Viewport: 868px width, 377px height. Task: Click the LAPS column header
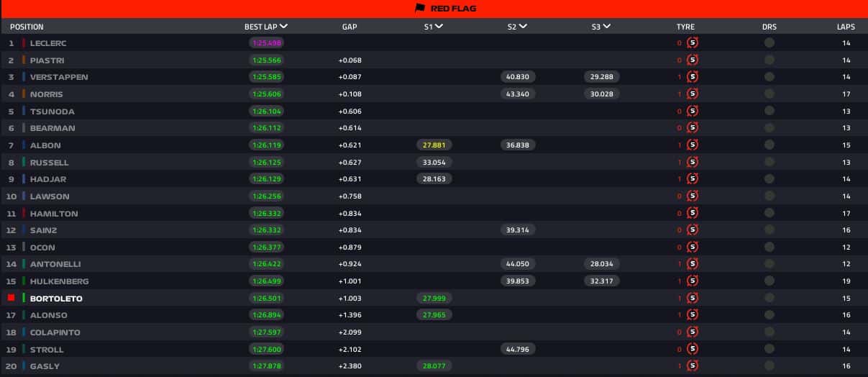[846, 27]
